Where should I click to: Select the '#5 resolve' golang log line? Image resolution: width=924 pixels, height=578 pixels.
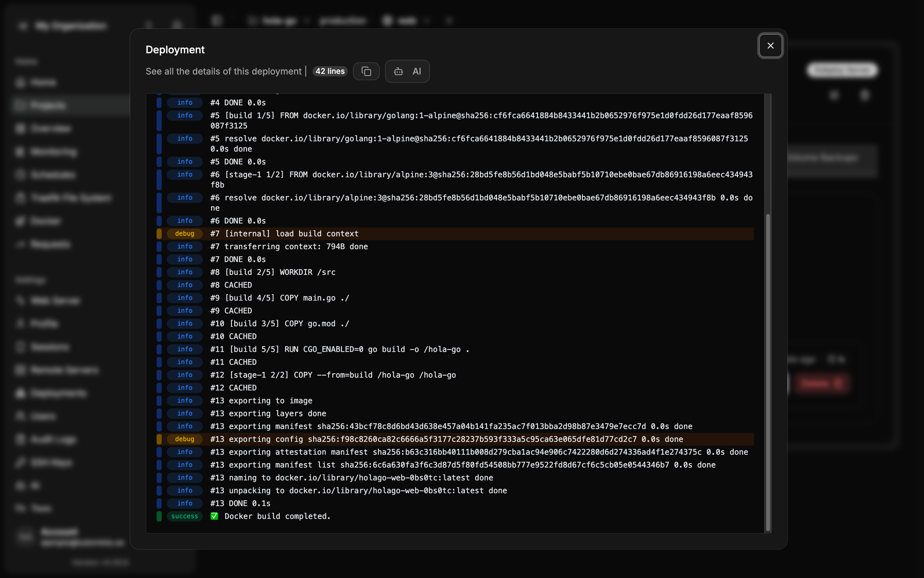[x=455, y=144]
